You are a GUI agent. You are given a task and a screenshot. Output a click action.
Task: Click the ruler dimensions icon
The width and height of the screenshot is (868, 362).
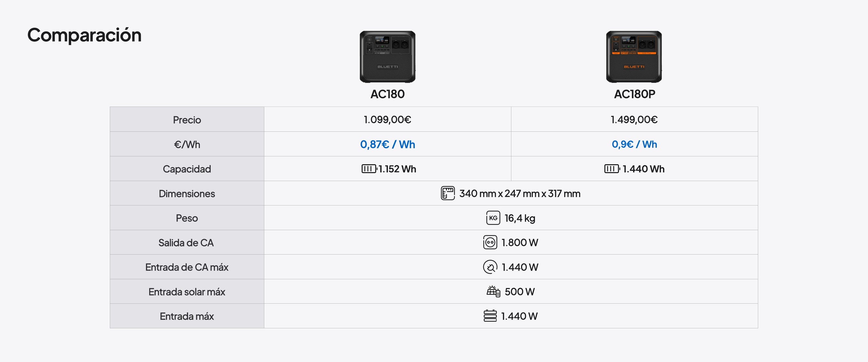pos(448,193)
